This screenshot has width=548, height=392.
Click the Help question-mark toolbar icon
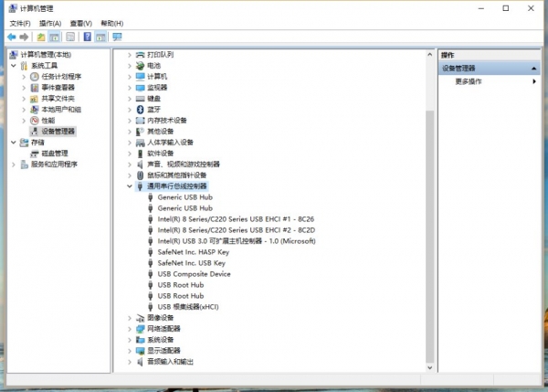click(x=87, y=37)
